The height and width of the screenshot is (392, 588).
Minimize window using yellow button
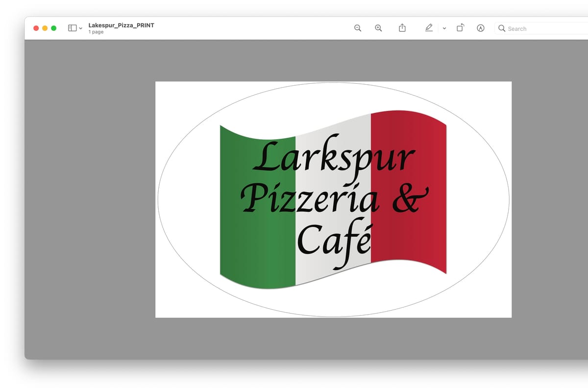(x=45, y=28)
